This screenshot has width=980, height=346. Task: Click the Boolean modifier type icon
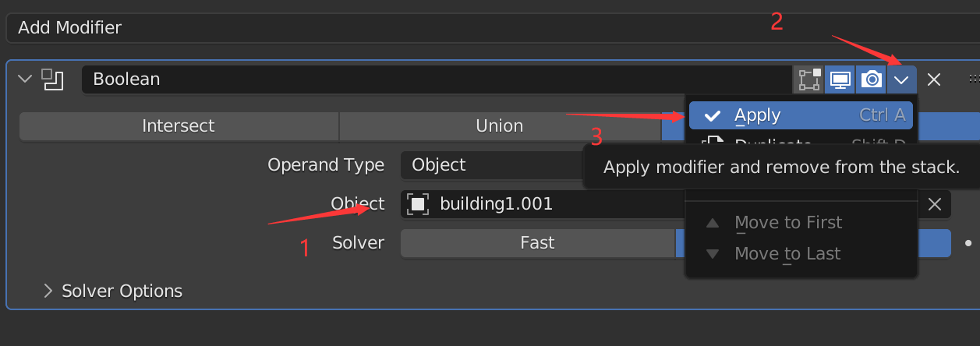[52, 79]
